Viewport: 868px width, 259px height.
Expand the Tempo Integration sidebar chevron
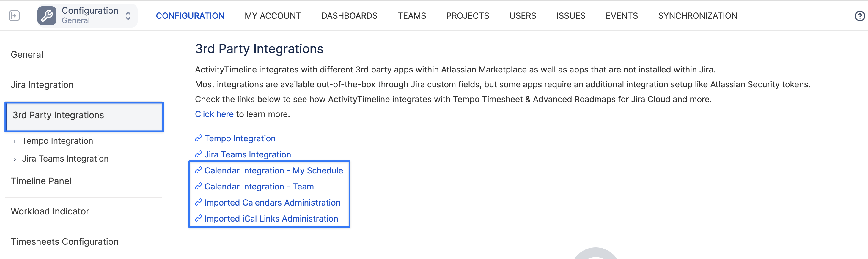pyautogui.click(x=15, y=142)
